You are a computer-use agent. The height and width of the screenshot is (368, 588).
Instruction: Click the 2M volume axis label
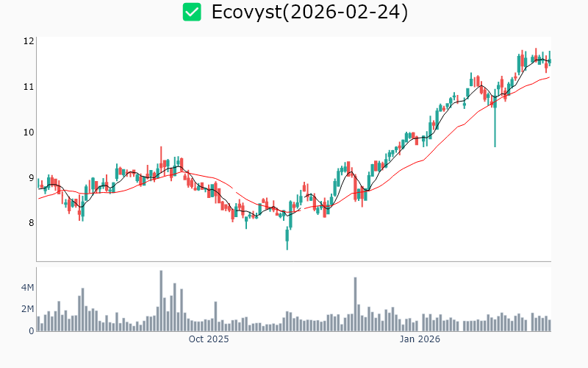pos(27,309)
